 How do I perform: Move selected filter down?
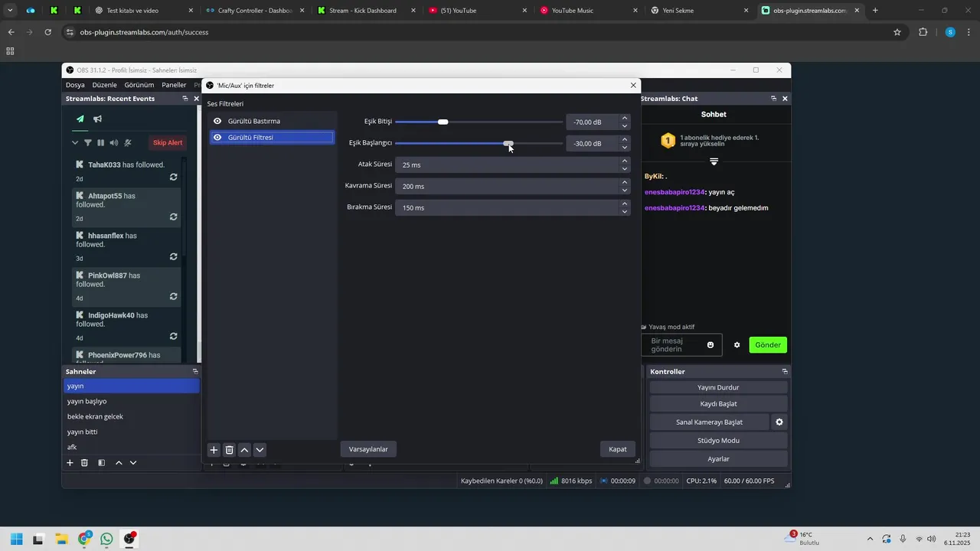260,450
